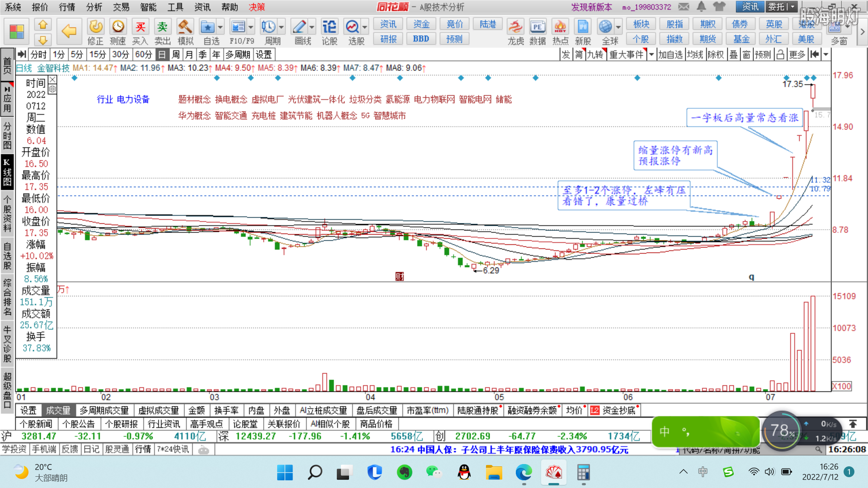The width and height of the screenshot is (868, 488).
Task: Click the orange up arrow icon
Action: click(43, 24)
